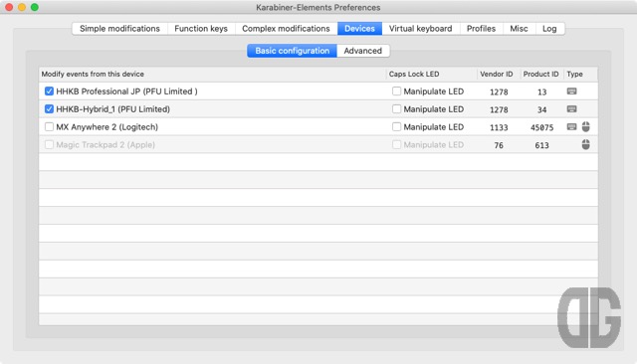Switch to Function keys tab

(x=201, y=29)
